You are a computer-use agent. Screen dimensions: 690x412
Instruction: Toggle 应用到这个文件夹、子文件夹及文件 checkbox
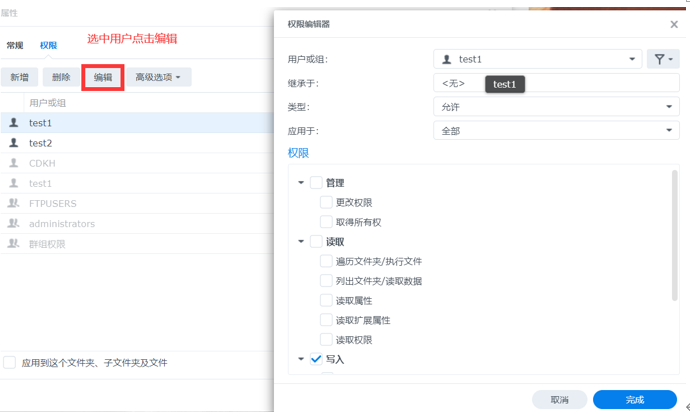pyautogui.click(x=10, y=362)
